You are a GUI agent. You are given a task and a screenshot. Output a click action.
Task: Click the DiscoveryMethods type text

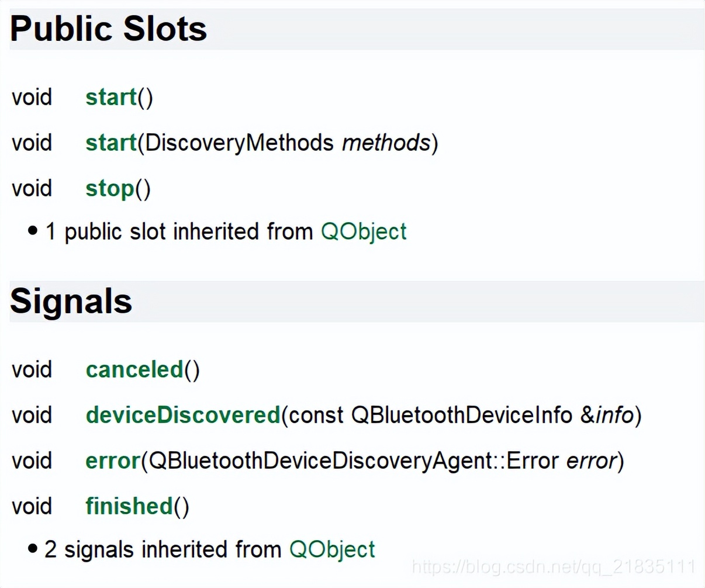(239, 143)
